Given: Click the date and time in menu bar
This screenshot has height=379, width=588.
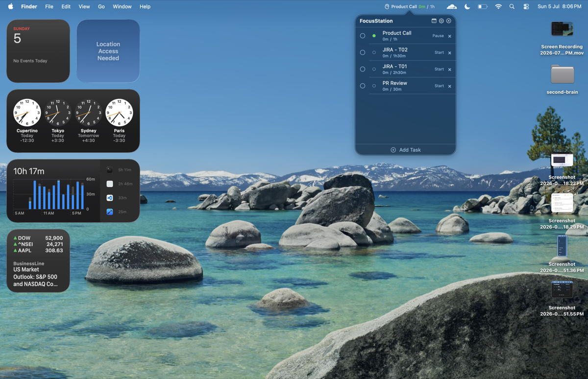Looking at the screenshot, I should [559, 7].
